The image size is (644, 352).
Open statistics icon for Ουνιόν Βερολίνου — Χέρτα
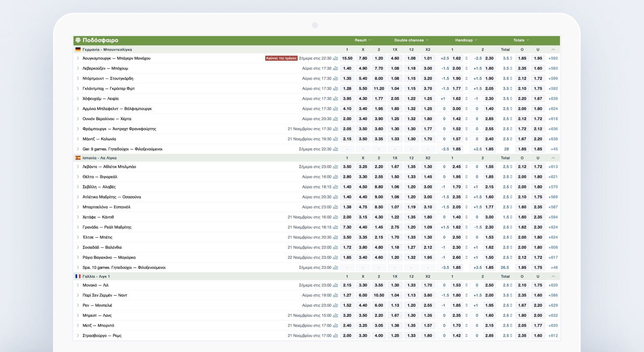click(x=336, y=119)
